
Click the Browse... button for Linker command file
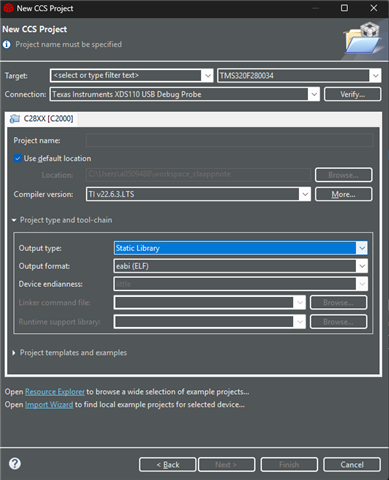[338, 303]
